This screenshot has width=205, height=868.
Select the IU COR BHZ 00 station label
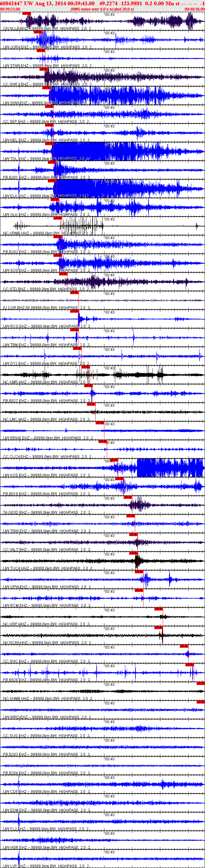pyautogui.click(x=47, y=308)
